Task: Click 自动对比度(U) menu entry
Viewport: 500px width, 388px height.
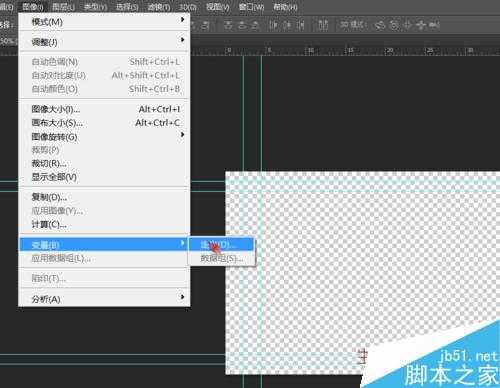Action: (x=104, y=76)
